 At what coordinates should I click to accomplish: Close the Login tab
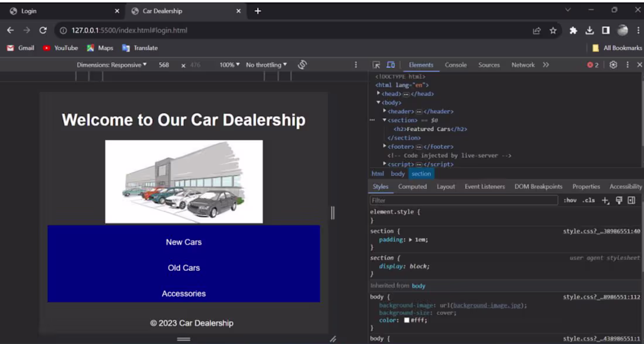pos(117,11)
